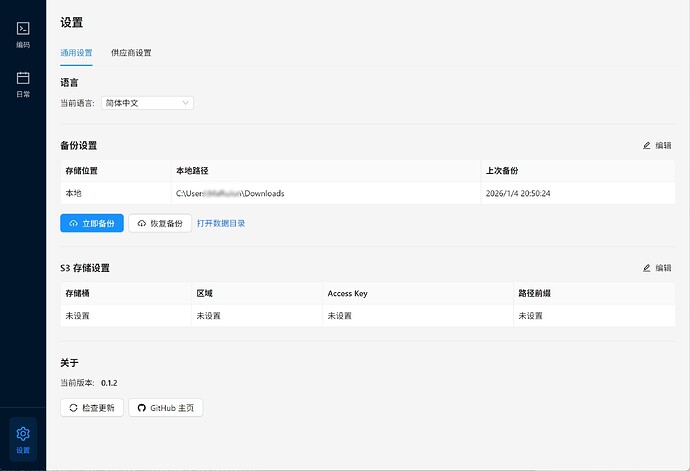Click 立即备份 button
Viewport: 690px width, 471px height.
[92, 223]
